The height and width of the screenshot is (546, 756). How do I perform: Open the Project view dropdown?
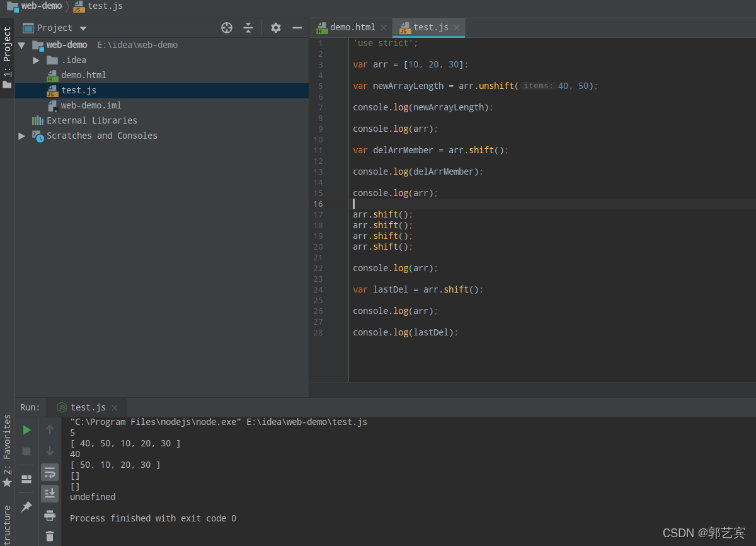[x=83, y=28]
